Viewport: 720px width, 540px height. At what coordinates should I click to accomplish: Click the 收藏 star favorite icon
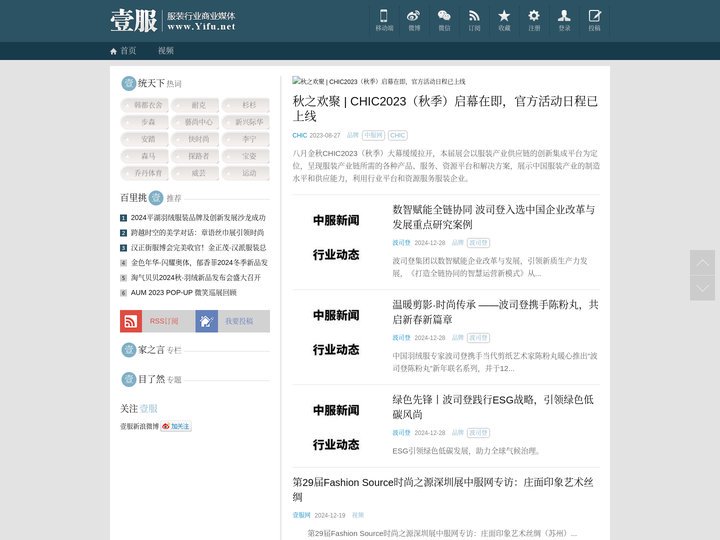click(x=504, y=21)
